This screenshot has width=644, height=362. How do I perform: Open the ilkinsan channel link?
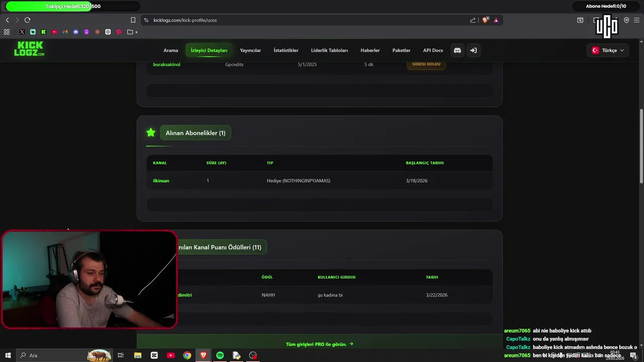[x=161, y=180]
